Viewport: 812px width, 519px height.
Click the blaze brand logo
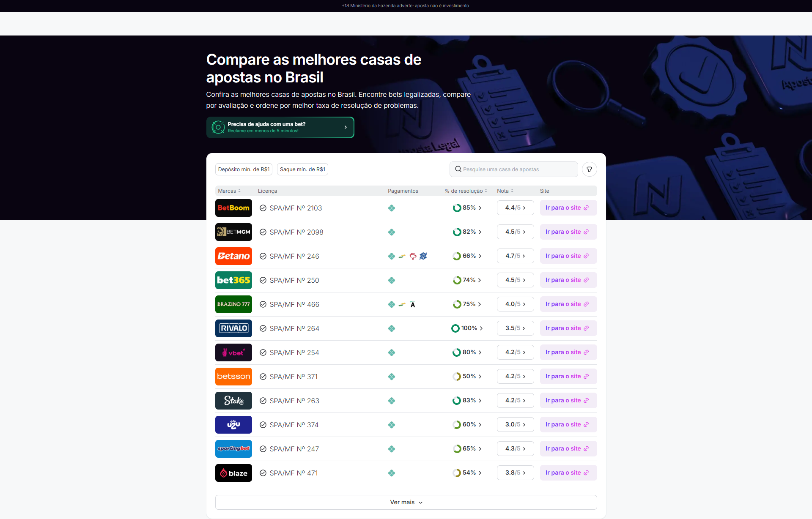(x=233, y=473)
